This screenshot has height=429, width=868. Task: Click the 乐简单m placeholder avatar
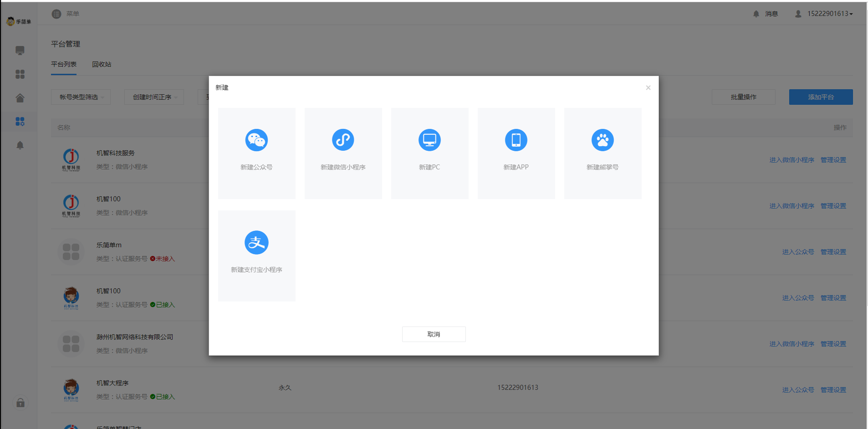pyautogui.click(x=71, y=252)
